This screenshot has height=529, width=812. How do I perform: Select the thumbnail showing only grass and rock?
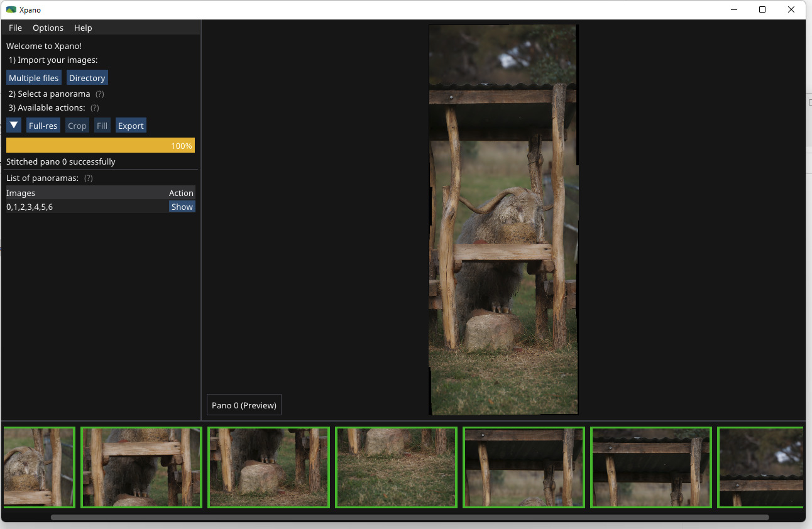[396, 467]
